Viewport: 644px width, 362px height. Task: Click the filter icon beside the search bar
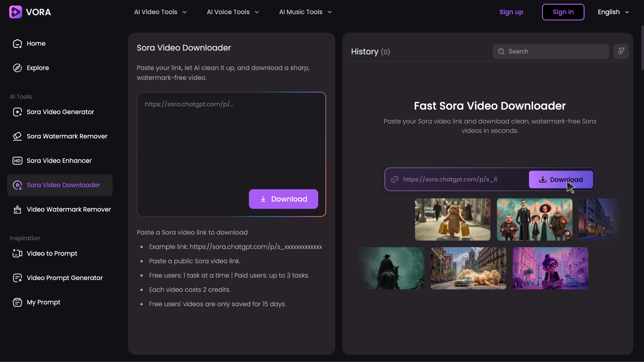coord(621,51)
